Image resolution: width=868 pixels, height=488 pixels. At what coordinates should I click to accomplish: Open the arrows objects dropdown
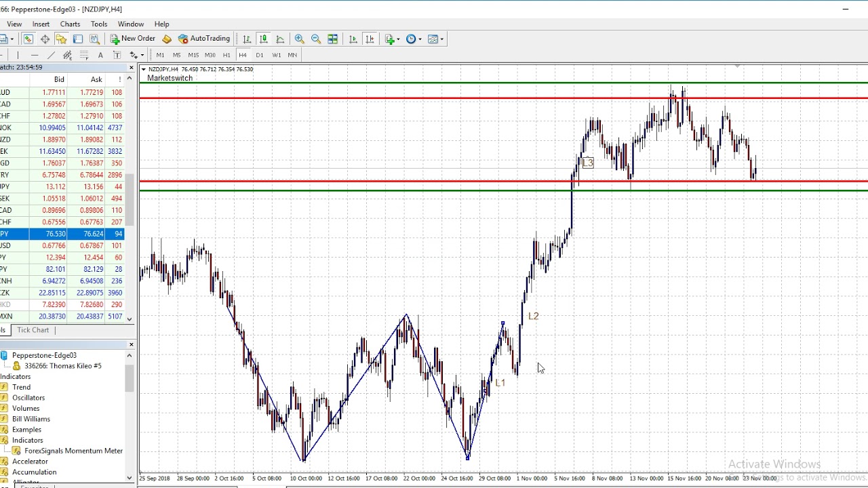pyautogui.click(x=138, y=55)
